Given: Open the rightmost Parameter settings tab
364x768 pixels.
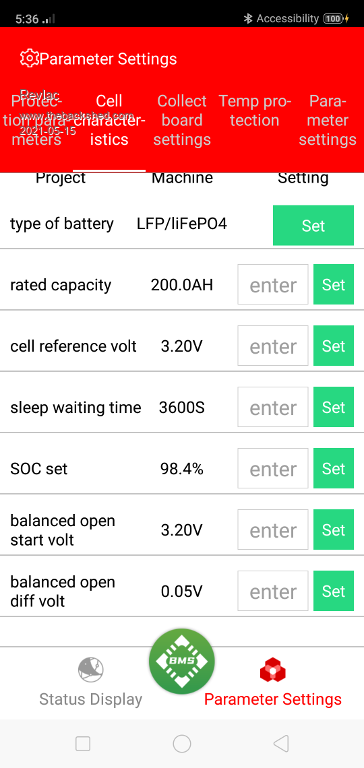Looking at the screenshot, I should (328, 120).
